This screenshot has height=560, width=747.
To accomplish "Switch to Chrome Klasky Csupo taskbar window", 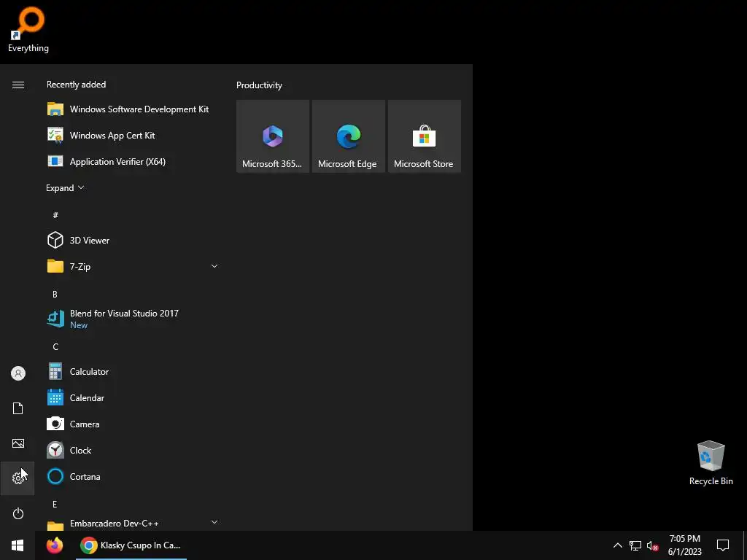I will [x=131, y=545].
